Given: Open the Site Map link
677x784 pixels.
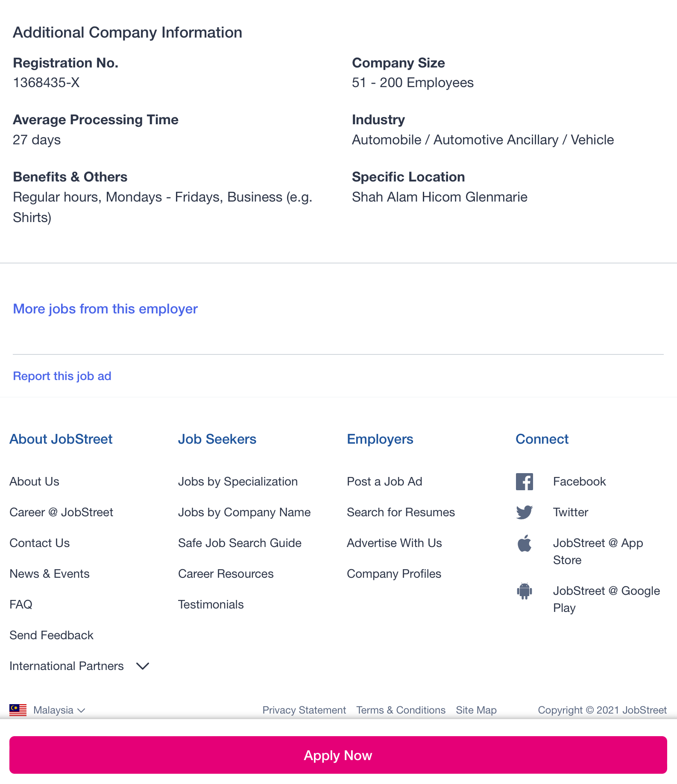Looking at the screenshot, I should click(476, 710).
